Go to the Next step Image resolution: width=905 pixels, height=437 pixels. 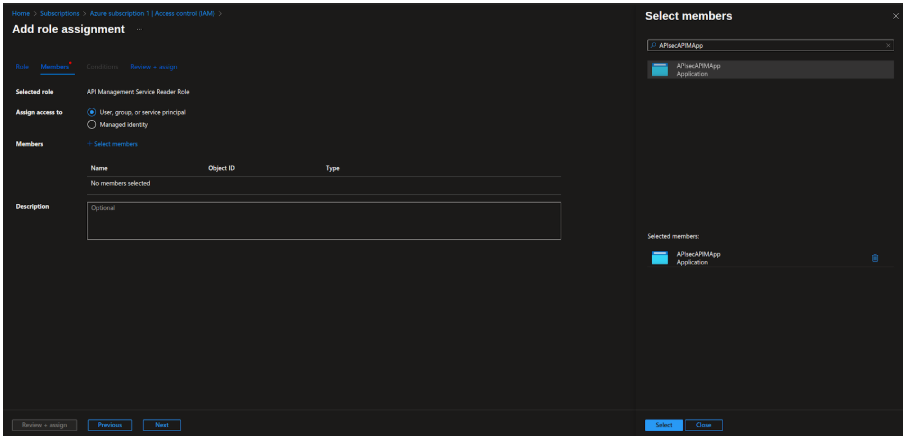click(x=162, y=425)
